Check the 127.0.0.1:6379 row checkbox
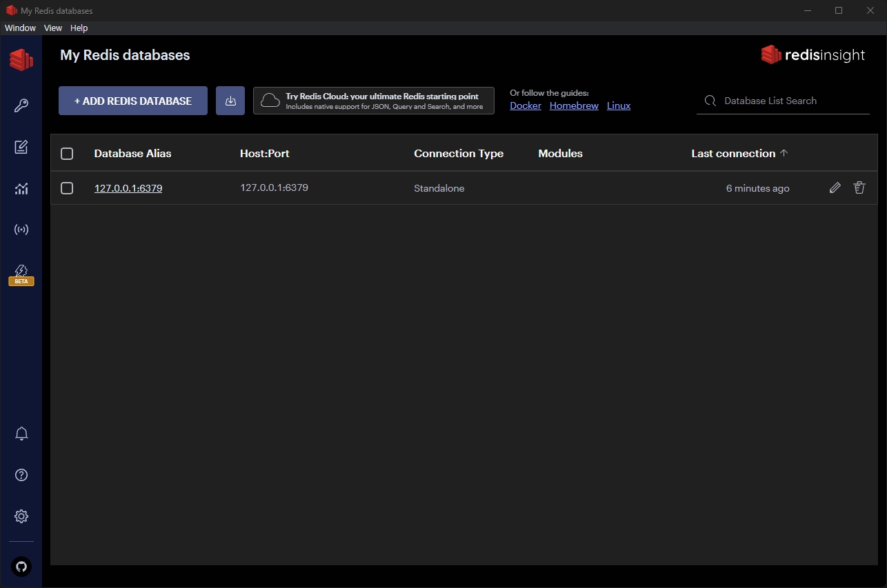 tap(67, 188)
